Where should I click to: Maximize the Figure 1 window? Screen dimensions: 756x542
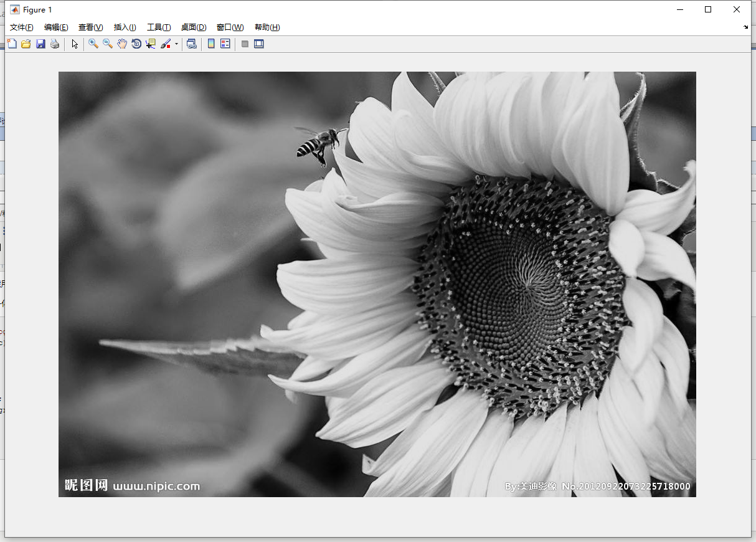[x=708, y=9]
